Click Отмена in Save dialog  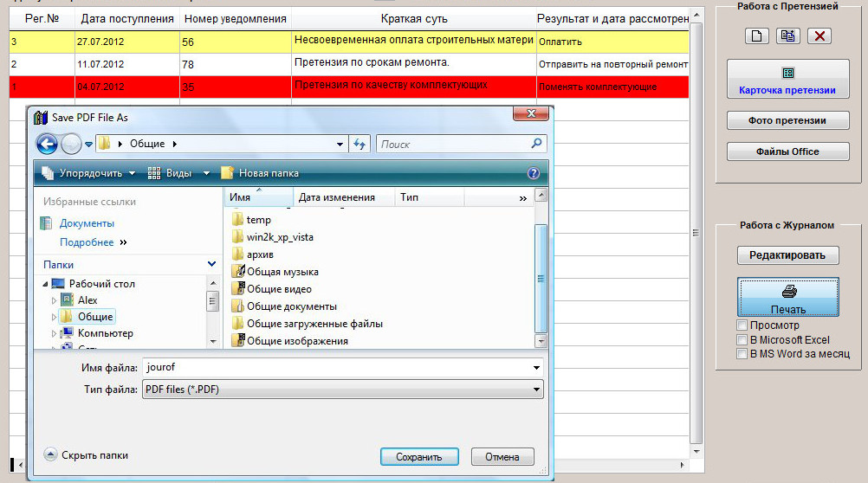coord(502,457)
